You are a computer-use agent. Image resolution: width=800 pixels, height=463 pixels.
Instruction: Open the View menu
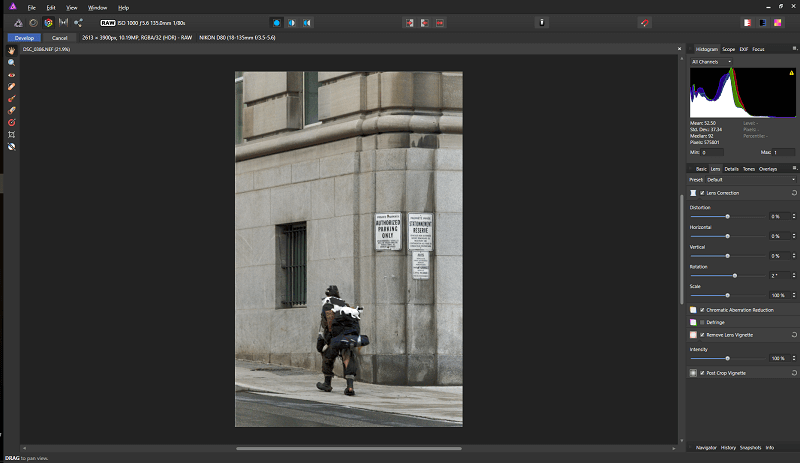click(72, 8)
